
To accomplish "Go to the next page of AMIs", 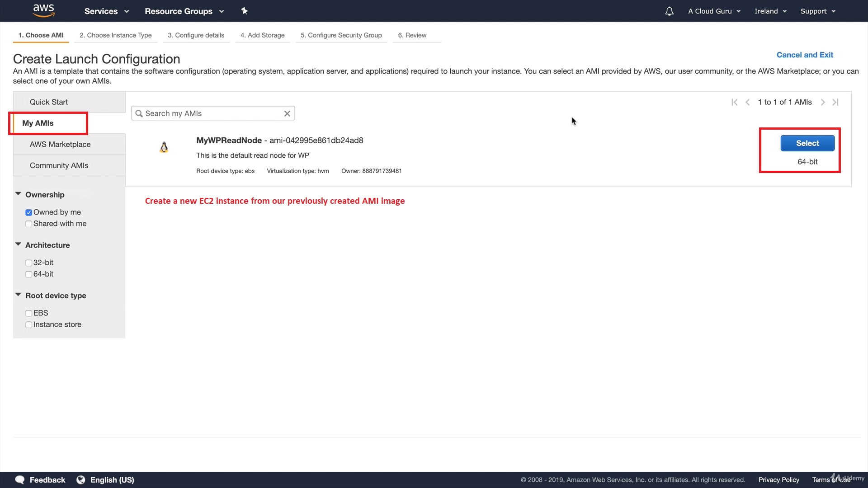I will click(823, 102).
